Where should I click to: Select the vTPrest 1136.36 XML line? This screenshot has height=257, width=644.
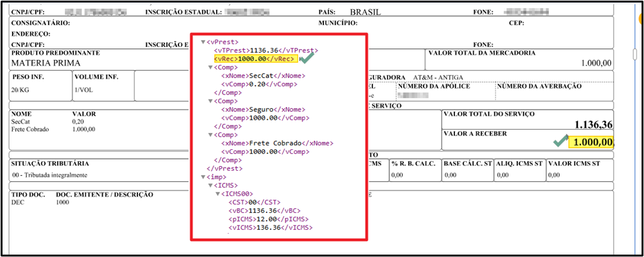coord(266,50)
